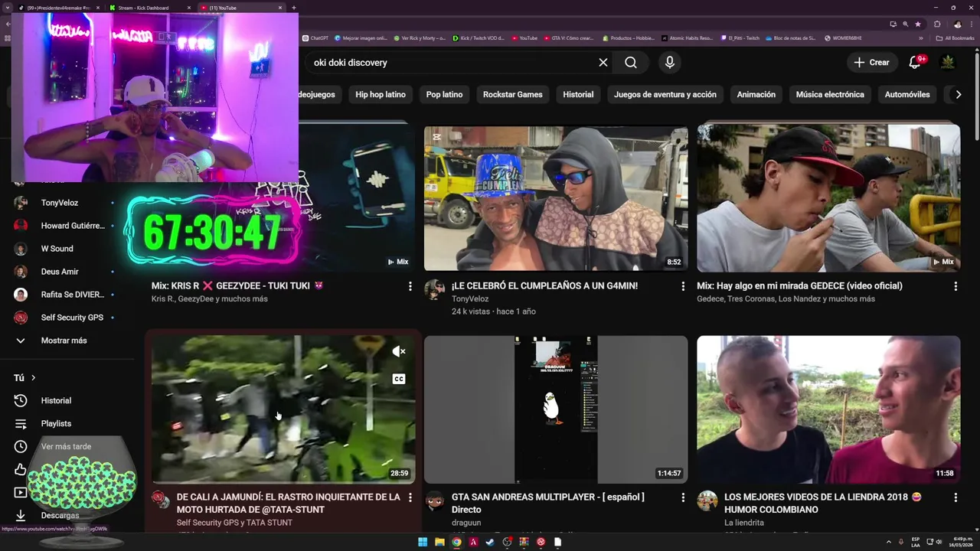
Task: Unmute the DE CALI A JAMUNDÍ preview
Action: [x=399, y=352]
